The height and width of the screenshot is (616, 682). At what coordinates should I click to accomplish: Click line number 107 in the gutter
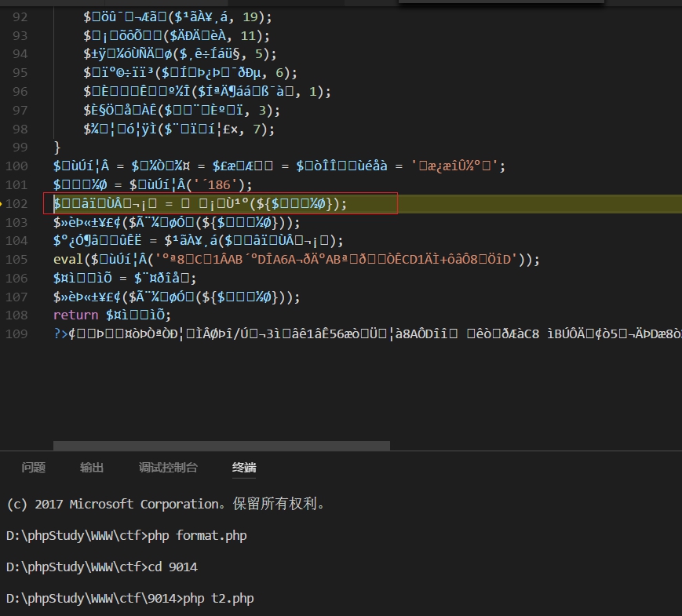pyautogui.click(x=16, y=297)
